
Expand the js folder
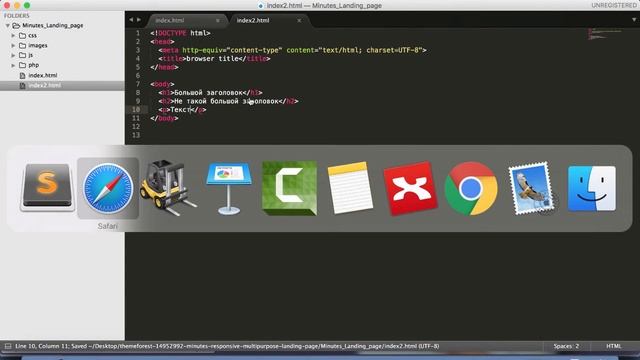13,55
